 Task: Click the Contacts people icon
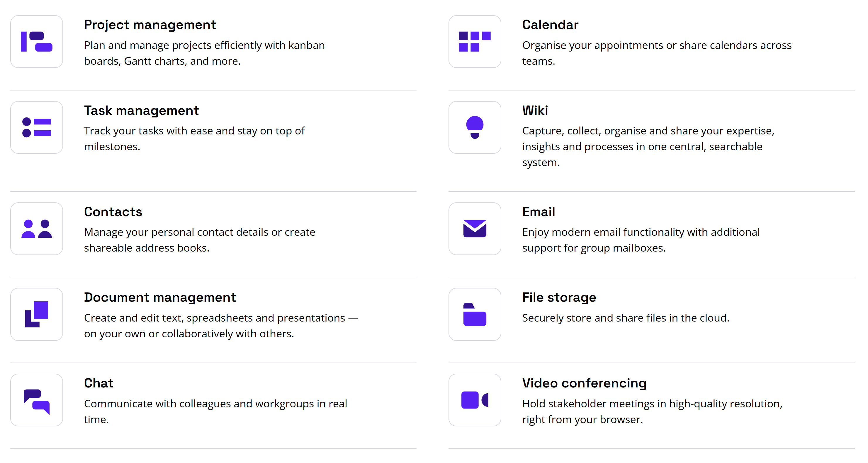tap(36, 229)
